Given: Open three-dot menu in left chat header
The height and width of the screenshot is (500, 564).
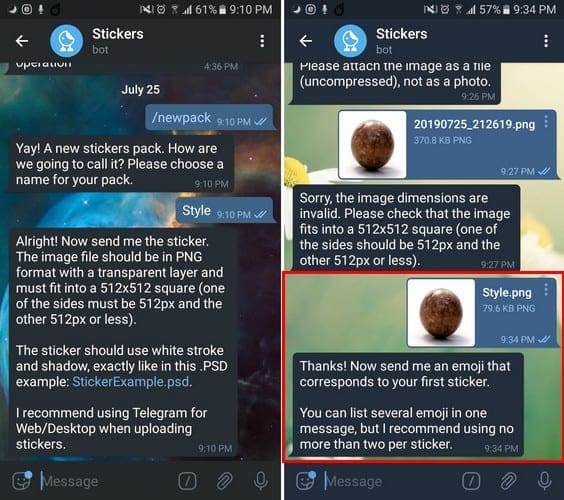Looking at the screenshot, I should tap(262, 41).
